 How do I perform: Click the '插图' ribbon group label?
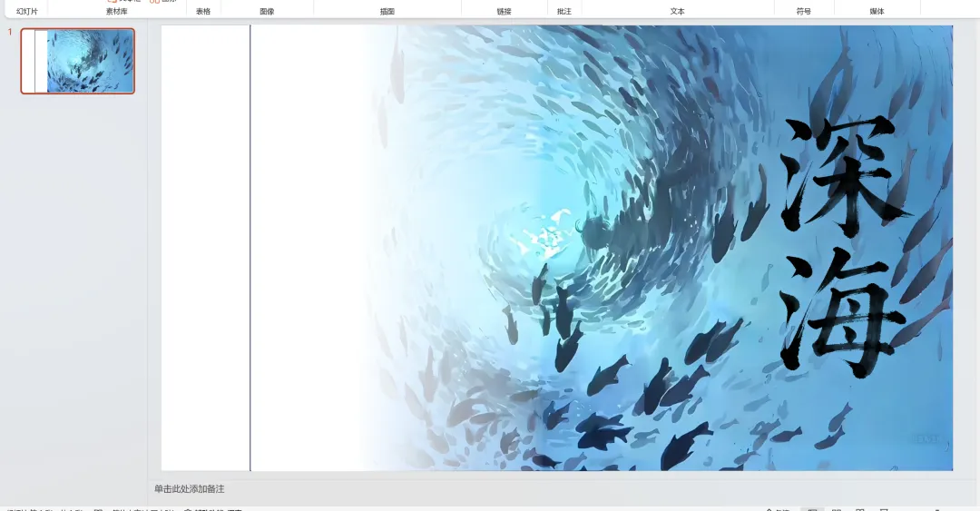click(x=387, y=11)
